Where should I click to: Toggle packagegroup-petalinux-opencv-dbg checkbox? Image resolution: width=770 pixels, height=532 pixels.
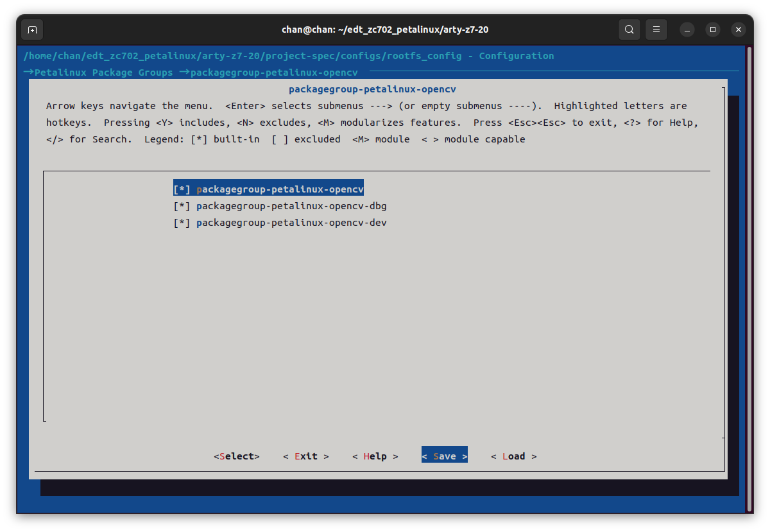click(x=182, y=206)
